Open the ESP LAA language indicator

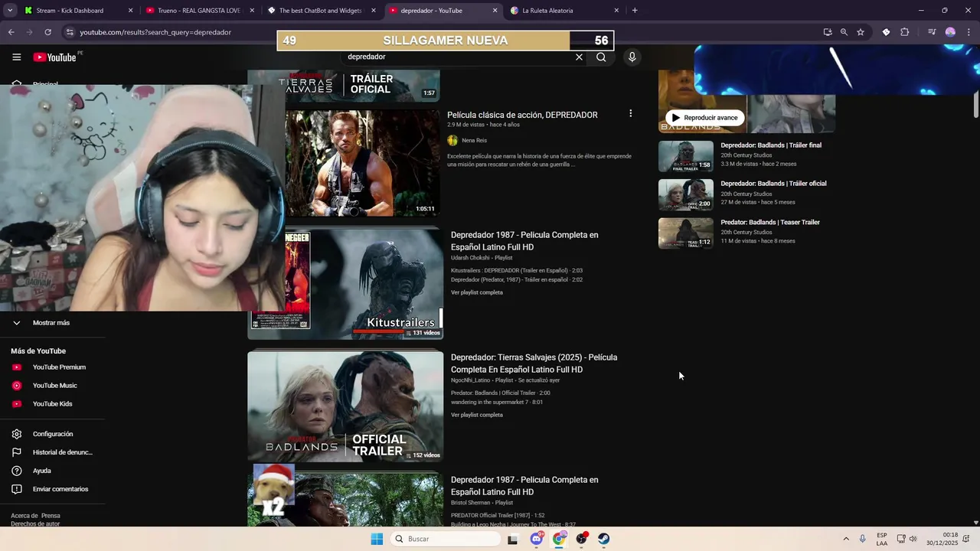[882, 539]
